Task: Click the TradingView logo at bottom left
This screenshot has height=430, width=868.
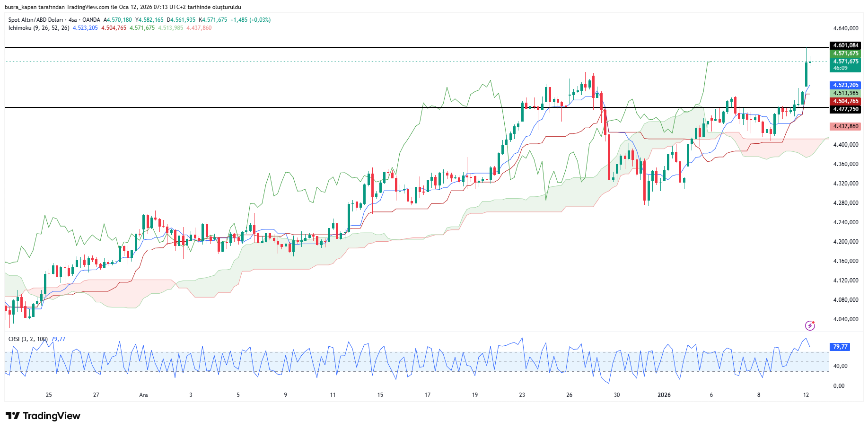Action: pos(43,416)
